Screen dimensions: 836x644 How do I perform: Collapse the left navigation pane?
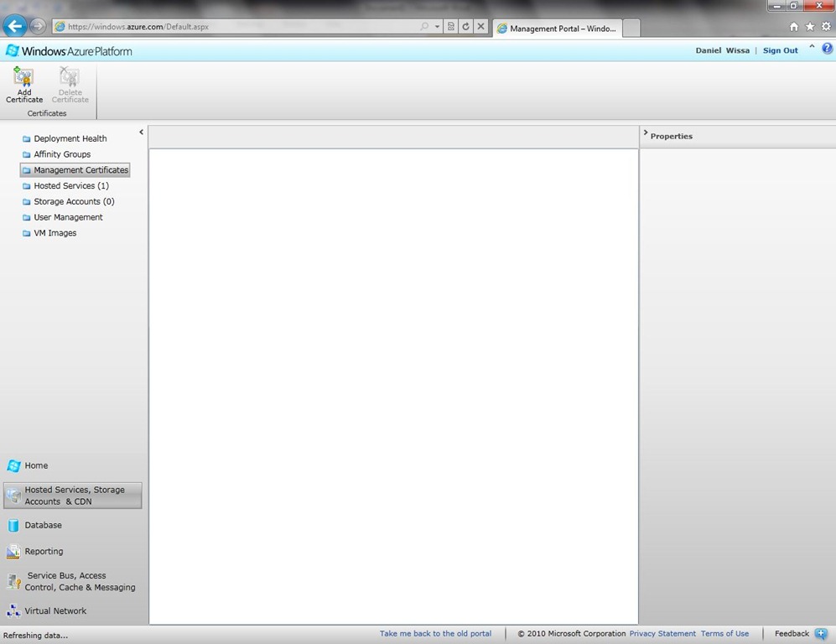pos(141,132)
